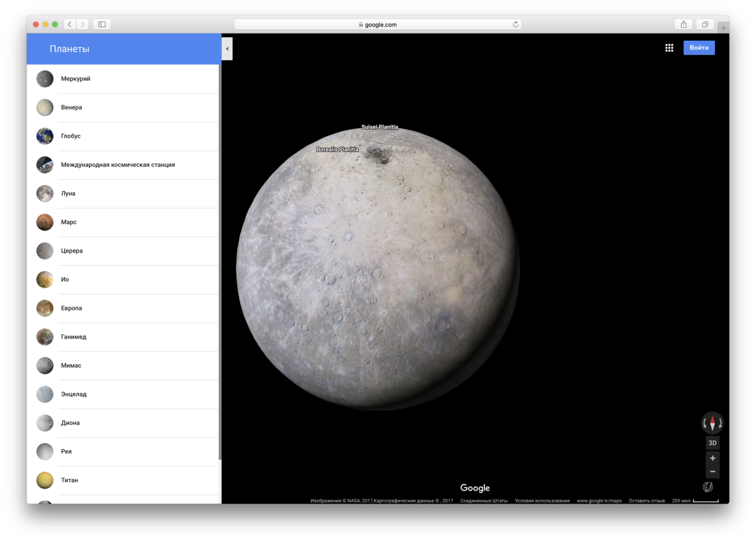Click the google.com address bar
The width and height of the screenshot is (756, 542).
point(378,25)
